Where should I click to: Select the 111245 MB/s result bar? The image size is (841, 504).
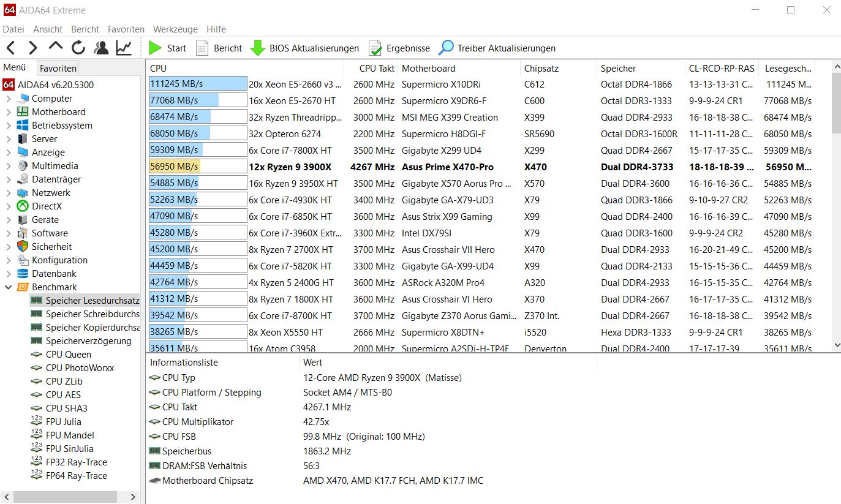198,84
